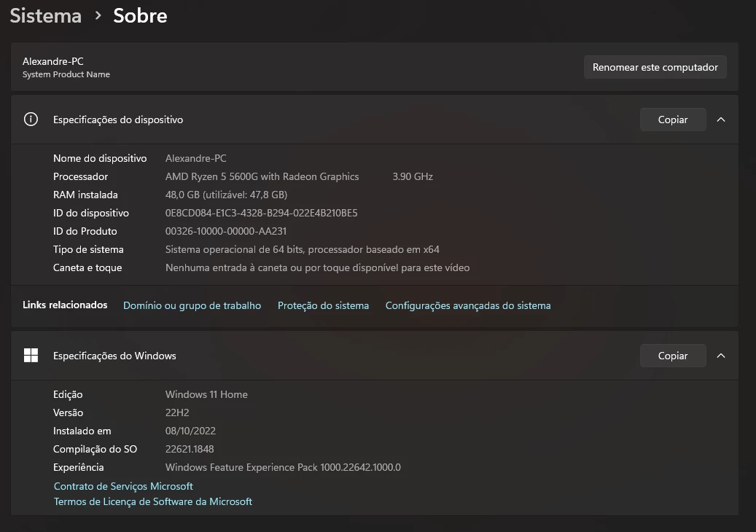Viewport: 756px width, 532px height.
Task: Click the 3.90 GHz processor speed value
Action: point(413,176)
